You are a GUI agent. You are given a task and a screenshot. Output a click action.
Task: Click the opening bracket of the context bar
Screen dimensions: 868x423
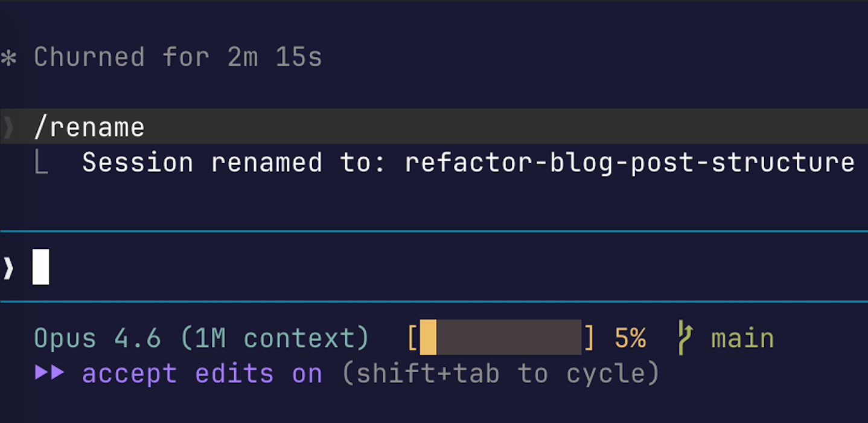(412, 338)
